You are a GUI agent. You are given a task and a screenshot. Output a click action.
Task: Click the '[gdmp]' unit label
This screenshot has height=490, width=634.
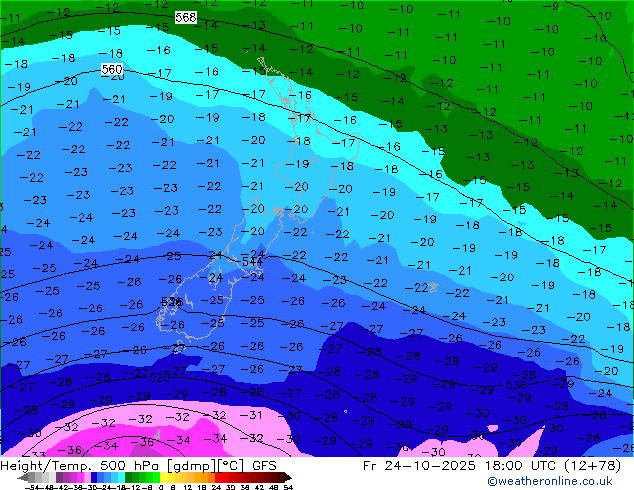pos(192,466)
